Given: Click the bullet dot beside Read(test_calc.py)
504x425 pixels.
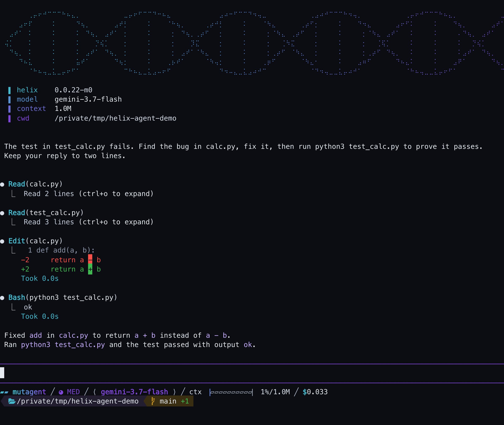Looking at the screenshot, I should click(x=2, y=213).
